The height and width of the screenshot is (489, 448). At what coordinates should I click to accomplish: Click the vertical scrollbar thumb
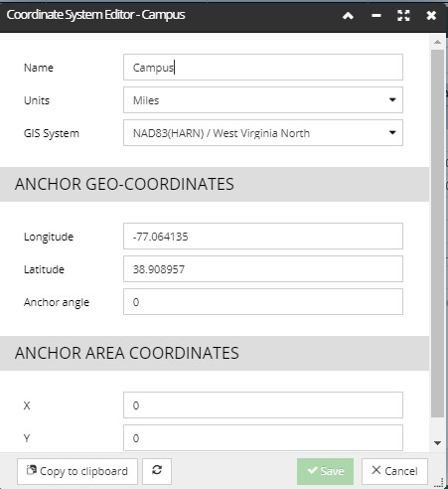[x=437, y=234]
